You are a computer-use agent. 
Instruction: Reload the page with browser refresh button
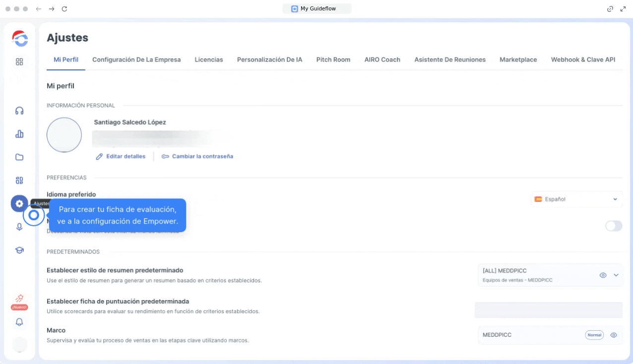[x=64, y=9]
